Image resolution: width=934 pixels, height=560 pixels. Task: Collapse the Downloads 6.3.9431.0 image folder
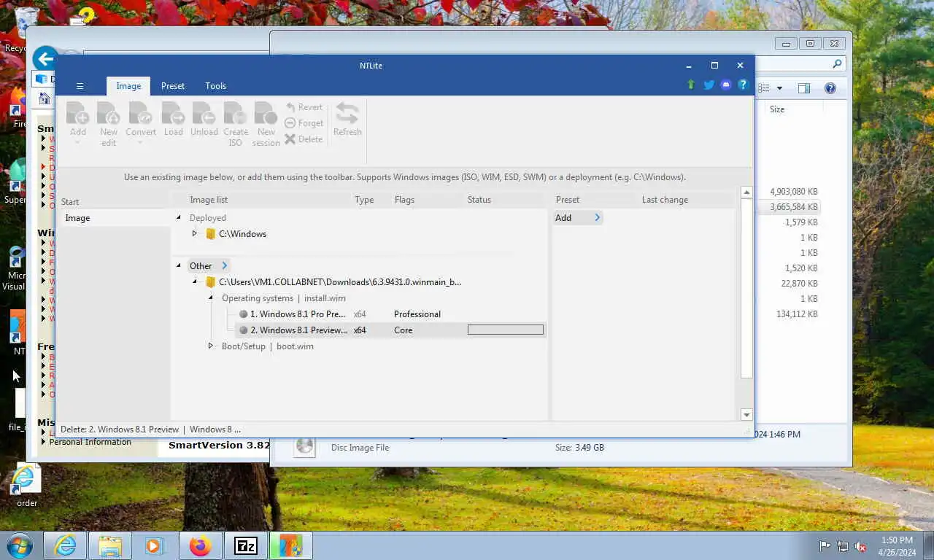pos(194,282)
